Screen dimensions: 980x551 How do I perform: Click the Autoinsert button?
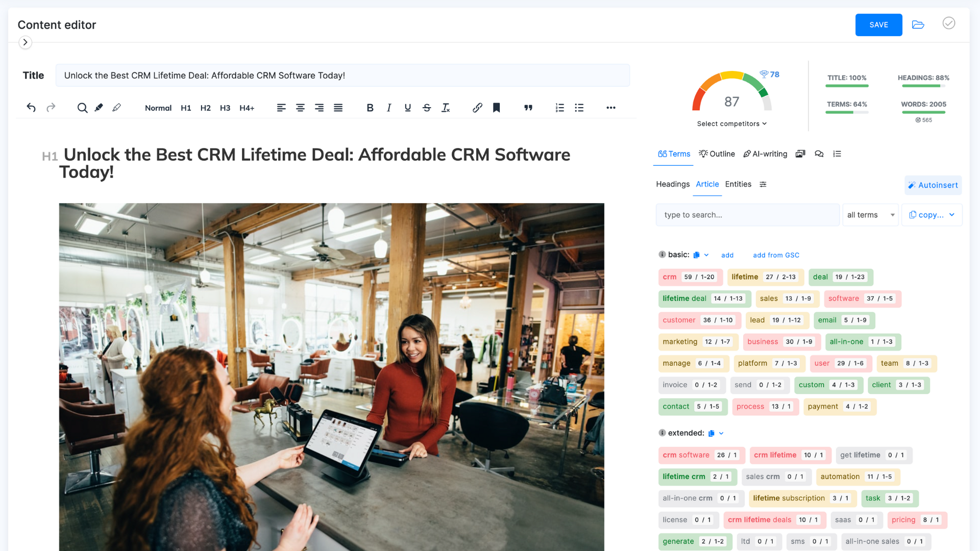coord(934,184)
